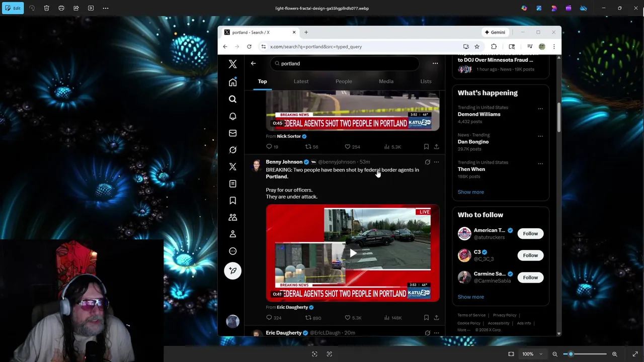Screen dimensions: 644x362
Task: Open Edit mode in the Photos window
Action: click(x=13, y=8)
